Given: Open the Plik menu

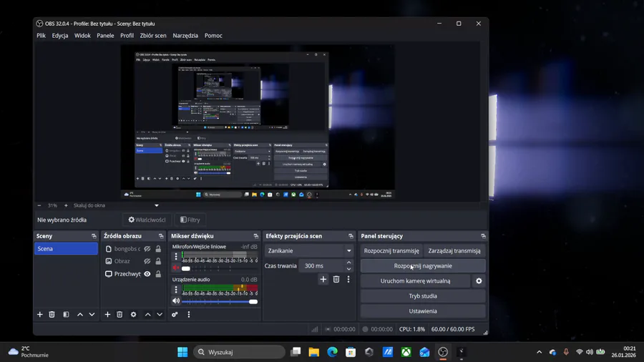Looking at the screenshot, I should [x=41, y=36].
